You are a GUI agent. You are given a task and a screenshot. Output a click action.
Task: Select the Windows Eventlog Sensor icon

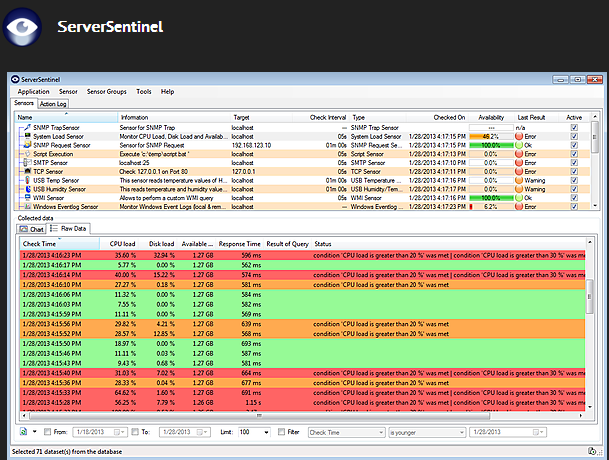point(27,206)
